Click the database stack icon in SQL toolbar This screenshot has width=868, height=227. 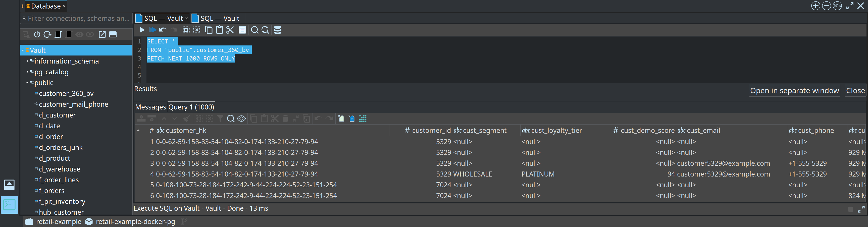click(x=278, y=30)
